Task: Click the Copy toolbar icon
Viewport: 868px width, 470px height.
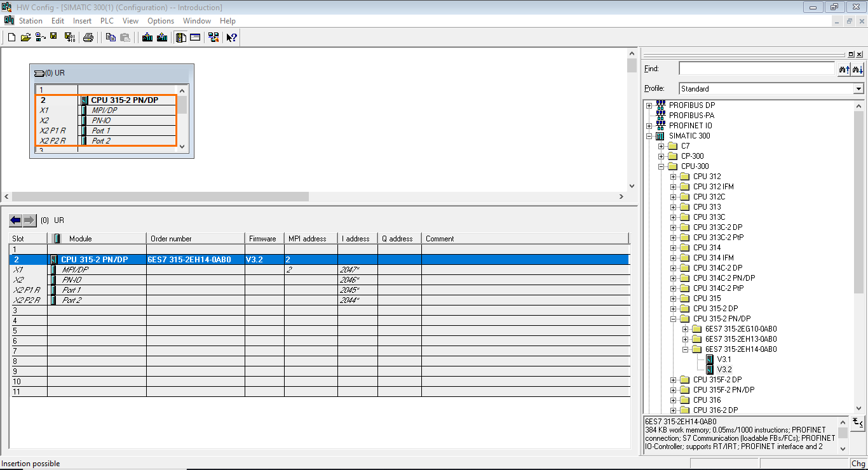Action: point(111,37)
